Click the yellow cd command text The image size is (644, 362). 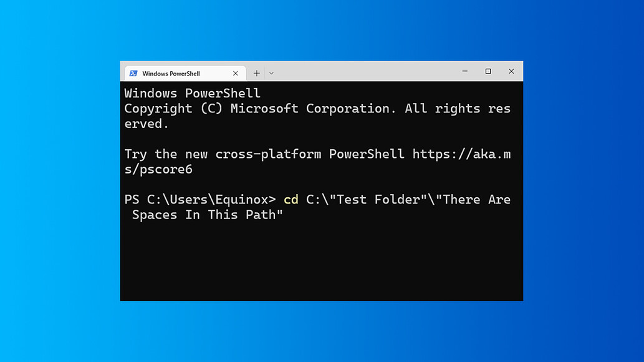tap(291, 200)
